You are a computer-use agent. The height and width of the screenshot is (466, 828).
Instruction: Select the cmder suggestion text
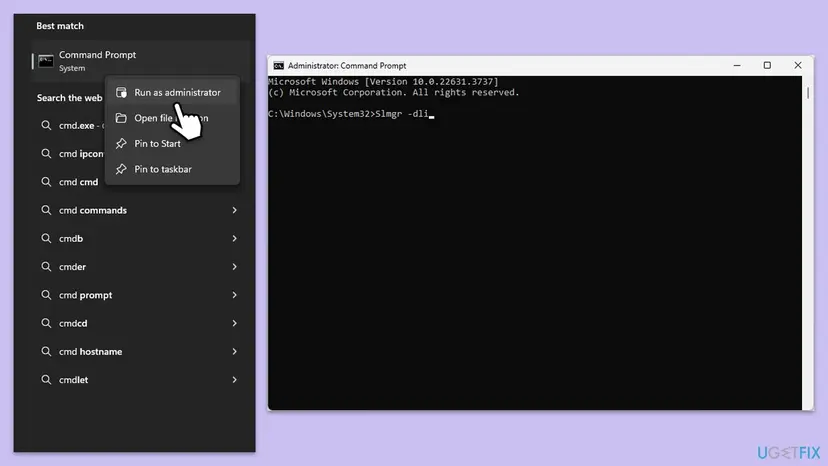72,267
